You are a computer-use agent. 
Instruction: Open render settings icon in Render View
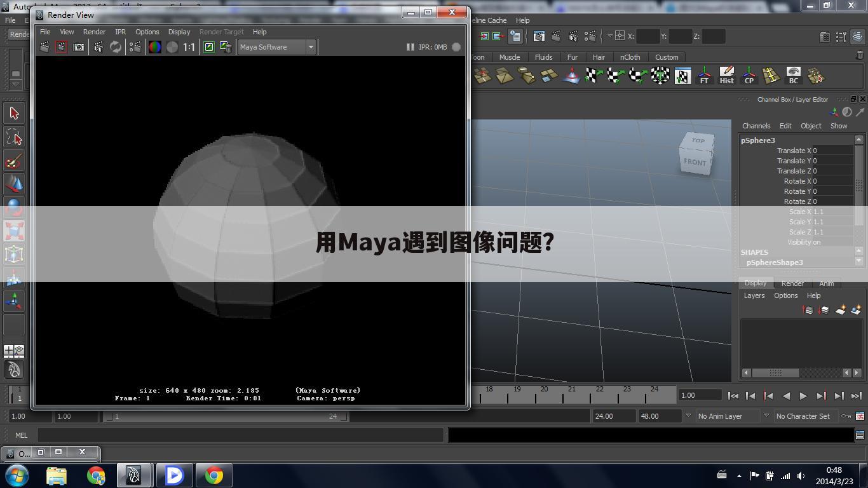(135, 47)
